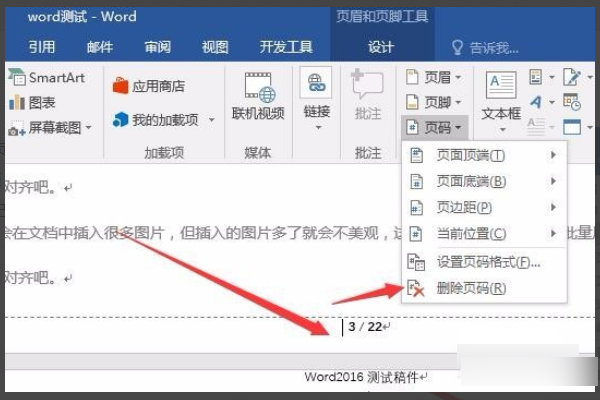
Task: Expand the Page Margins submenu arrow
Action: (x=553, y=207)
